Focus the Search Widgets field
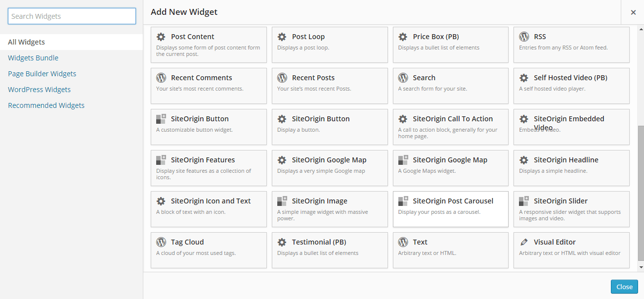 [x=72, y=16]
